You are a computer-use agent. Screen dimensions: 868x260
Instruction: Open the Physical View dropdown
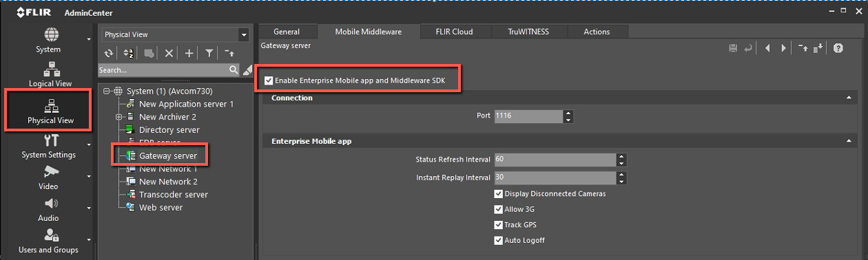[x=175, y=34]
